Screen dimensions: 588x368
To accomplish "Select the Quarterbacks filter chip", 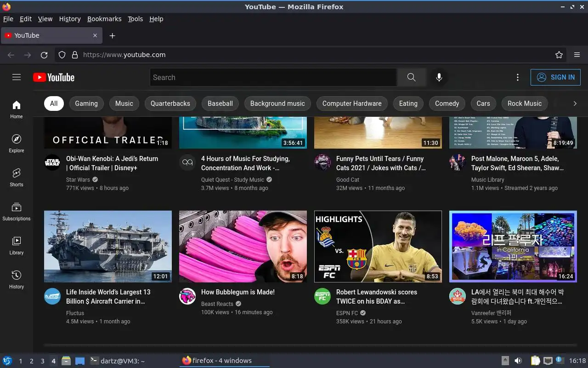I will pos(170,103).
